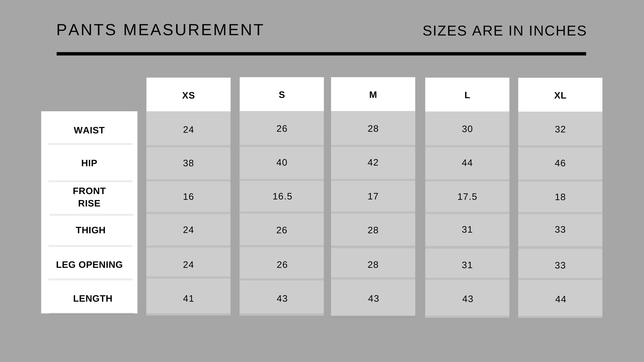Select the L front rise value 17.5
The width and height of the screenshot is (644, 362).
(x=467, y=197)
